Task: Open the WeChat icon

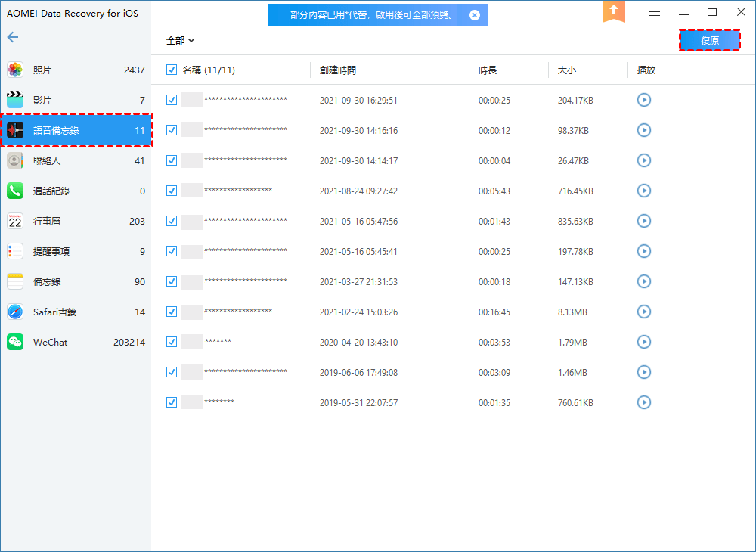Action: 15,343
